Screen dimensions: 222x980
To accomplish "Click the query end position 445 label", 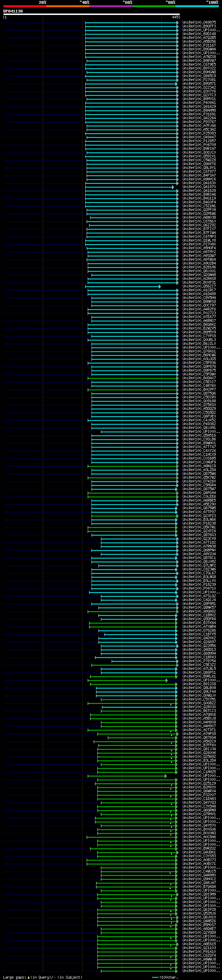I will click(175, 17).
